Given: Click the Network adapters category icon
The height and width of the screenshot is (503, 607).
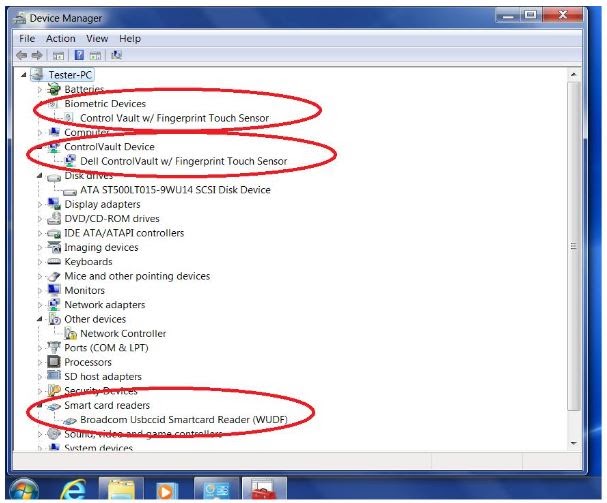Looking at the screenshot, I should (x=54, y=304).
